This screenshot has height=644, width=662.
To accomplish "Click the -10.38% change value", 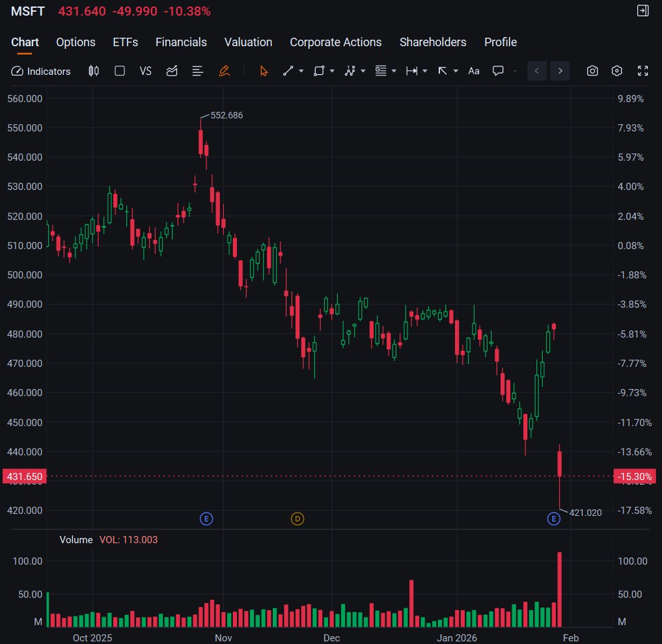I will click(x=187, y=12).
